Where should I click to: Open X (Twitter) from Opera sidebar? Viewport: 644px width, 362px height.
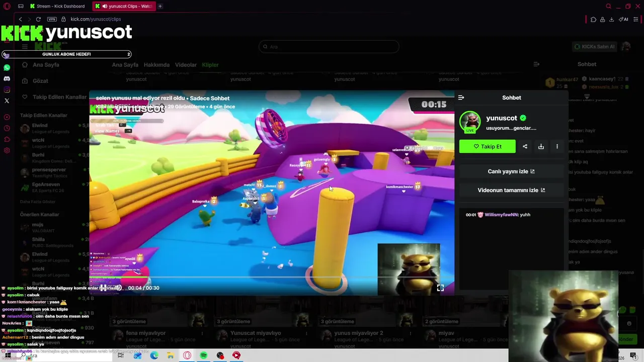pos(7,101)
